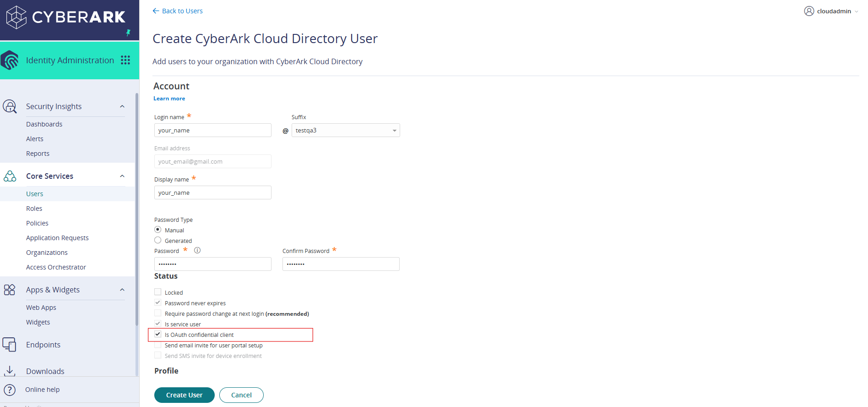The image size is (868, 407).
Task: Click the Create User button
Action: click(184, 395)
